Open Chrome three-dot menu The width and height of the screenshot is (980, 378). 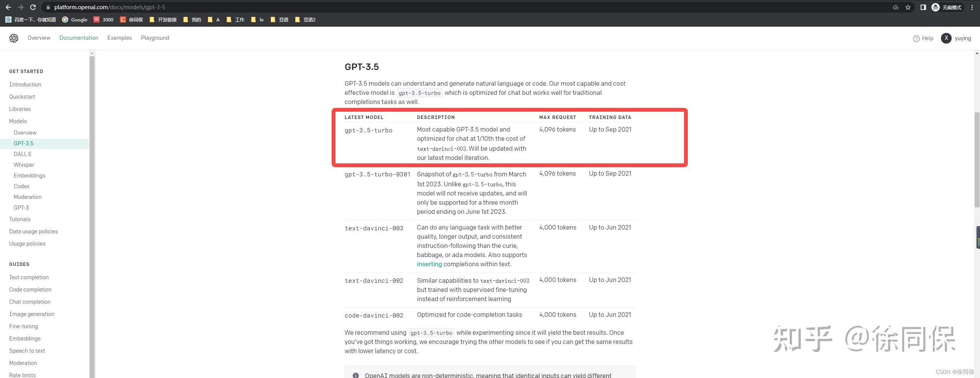[972, 7]
